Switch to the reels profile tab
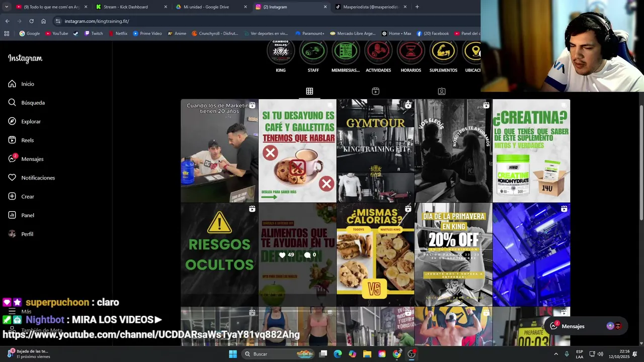The height and width of the screenshot is (362, 644). pyautogui.click(x=375, y=91)
